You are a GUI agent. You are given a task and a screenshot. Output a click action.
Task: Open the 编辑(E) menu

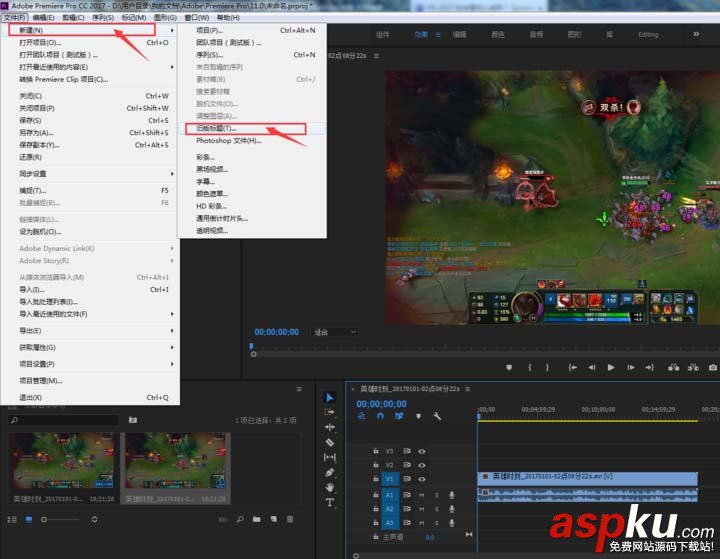(x=44, y=17)
